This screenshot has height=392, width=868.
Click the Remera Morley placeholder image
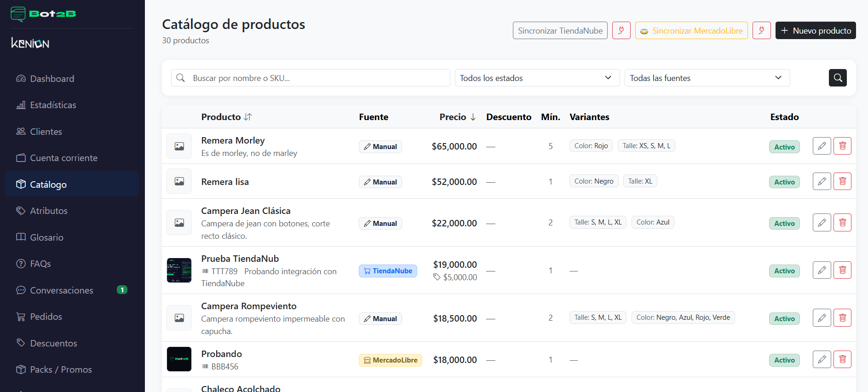point(179,146)
